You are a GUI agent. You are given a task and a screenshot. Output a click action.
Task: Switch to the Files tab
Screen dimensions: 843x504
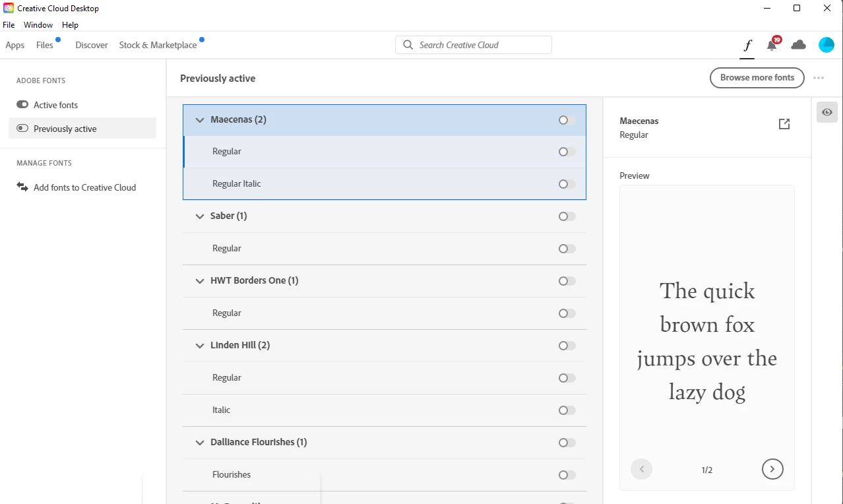click(x=45, y=45)
